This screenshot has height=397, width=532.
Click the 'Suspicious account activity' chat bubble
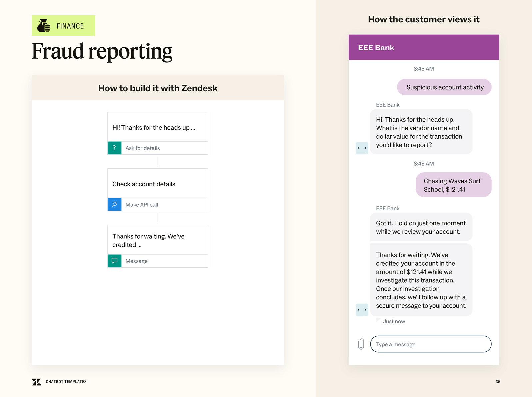tap(444, 87)
